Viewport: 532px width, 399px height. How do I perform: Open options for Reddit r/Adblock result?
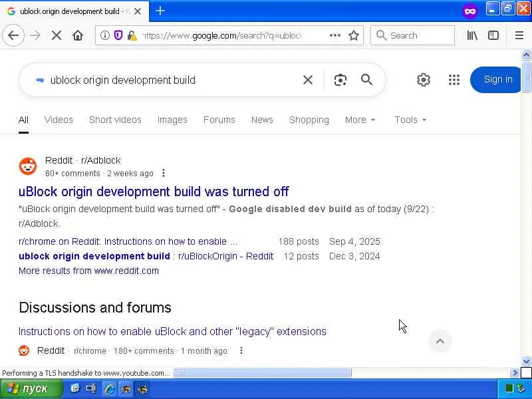(164, 173)
